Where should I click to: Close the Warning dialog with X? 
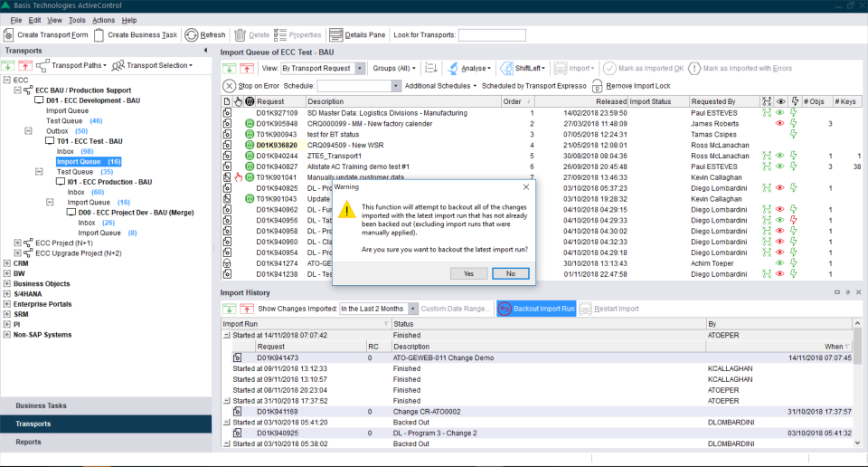click(x=526, y=186)
